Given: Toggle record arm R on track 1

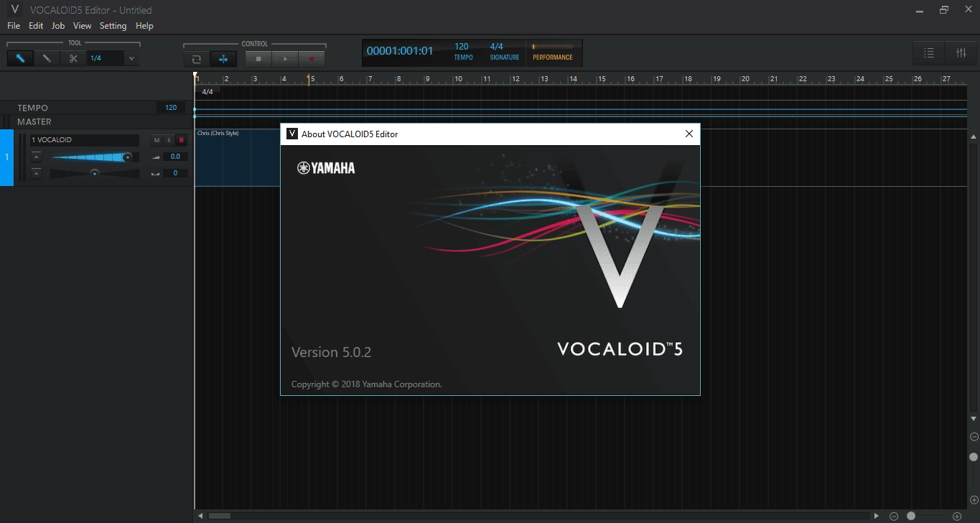Looking at the screenshot, I should coord(181,140).
